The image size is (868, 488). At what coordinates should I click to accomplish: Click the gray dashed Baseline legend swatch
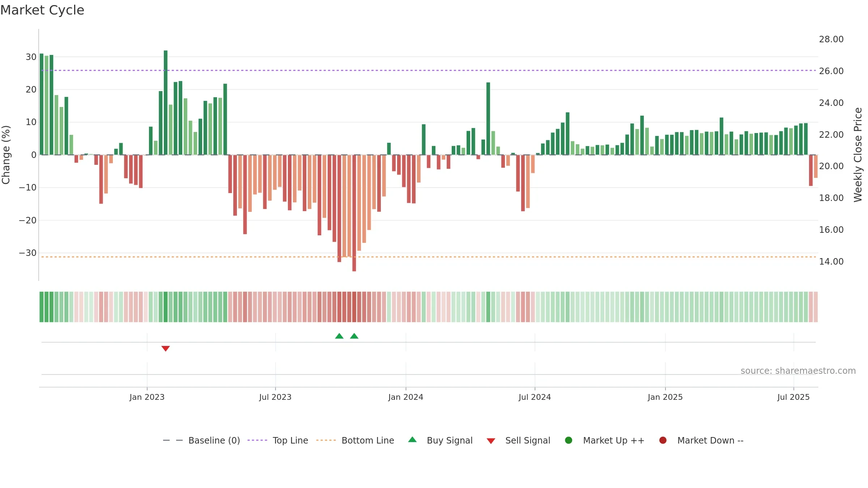173,440
